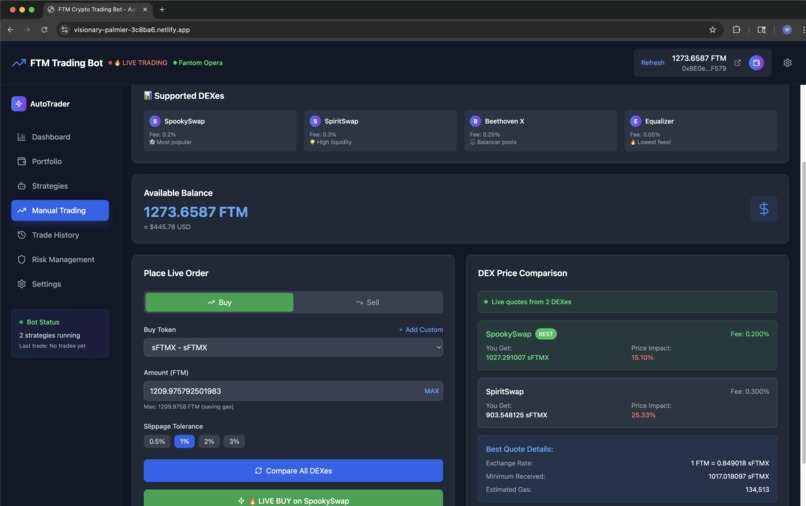
Task: Open Trade History in the sidebar
Action: (x=60, y=235)
